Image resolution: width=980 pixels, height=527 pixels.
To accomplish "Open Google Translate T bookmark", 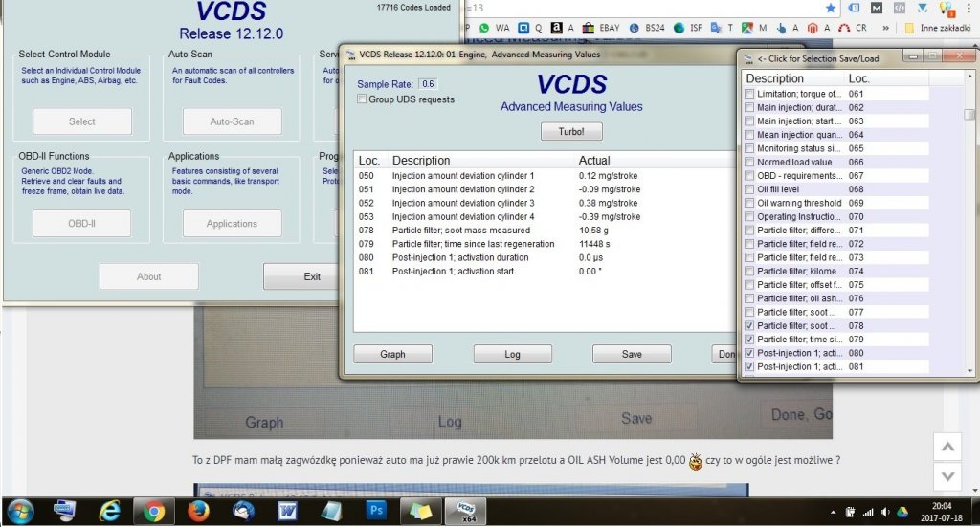I will pos(722,28).
